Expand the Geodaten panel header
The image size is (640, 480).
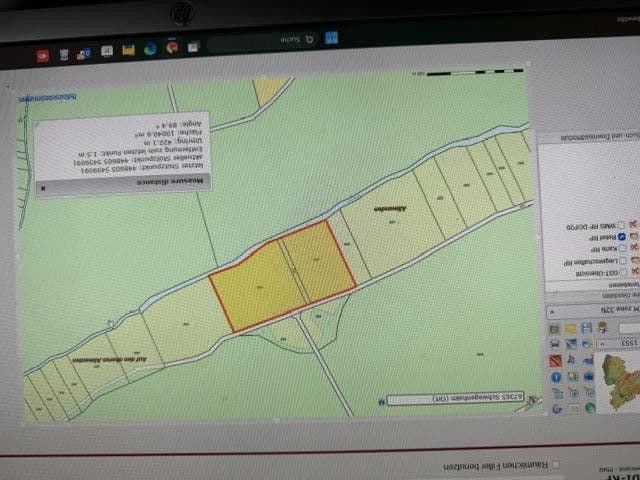pyautogui.click(x=593, y=296)
